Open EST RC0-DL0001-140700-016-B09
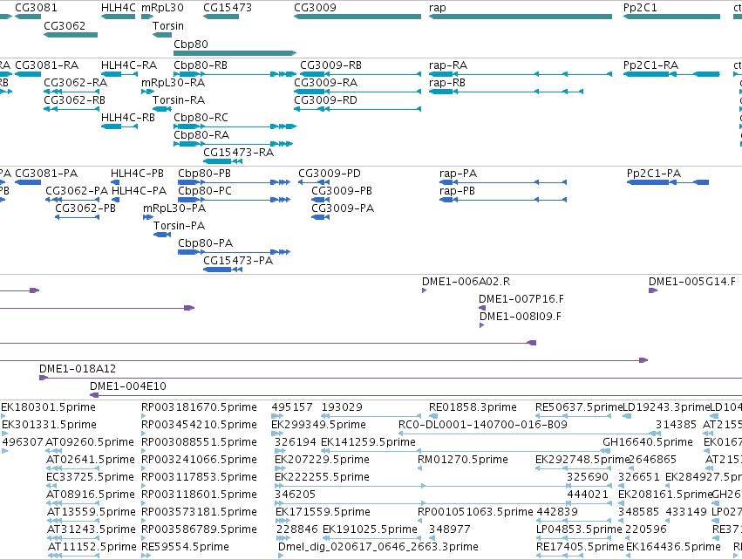Viewport: 742px width, 560px height. (x=483, y=425)
